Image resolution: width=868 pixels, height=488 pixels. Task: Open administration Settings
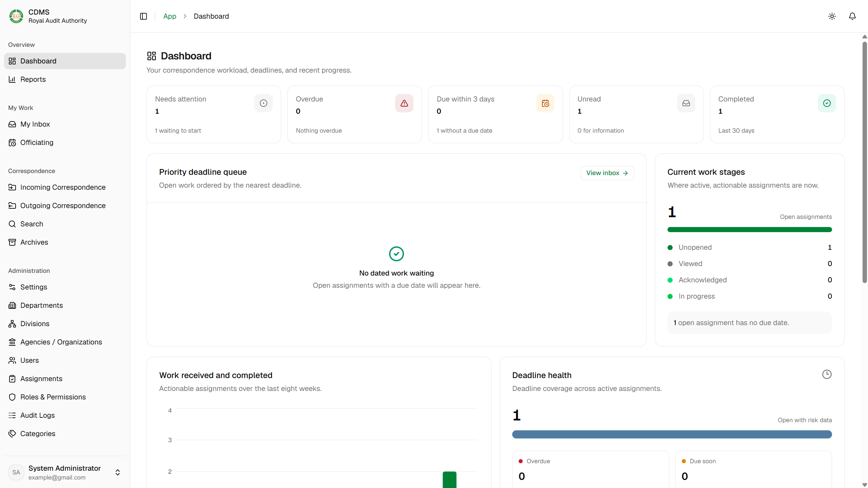[x=65, y=287]
